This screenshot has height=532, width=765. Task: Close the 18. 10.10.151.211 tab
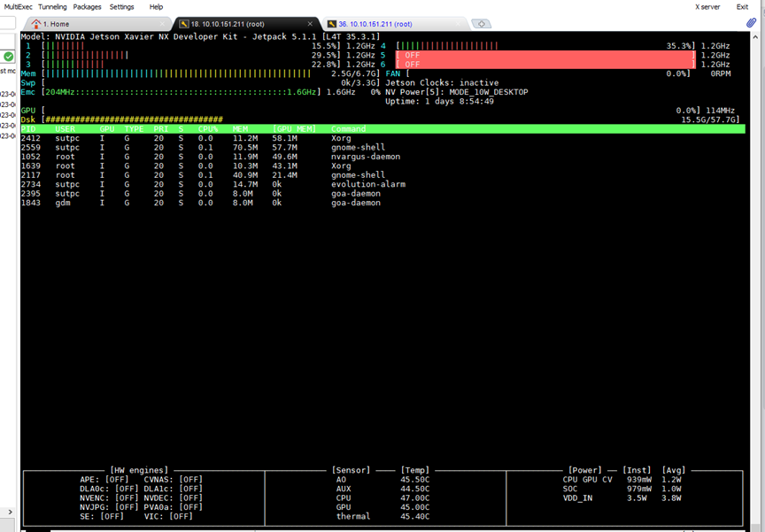[310, 23]
